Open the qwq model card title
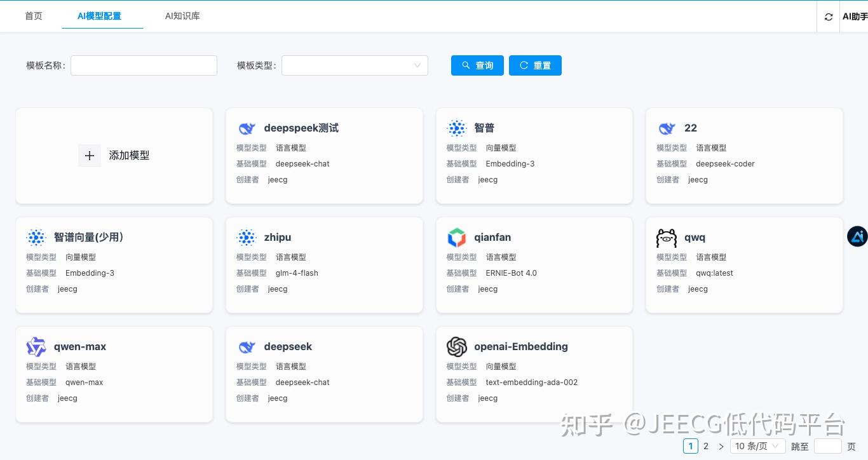 (x=695, y=238)
